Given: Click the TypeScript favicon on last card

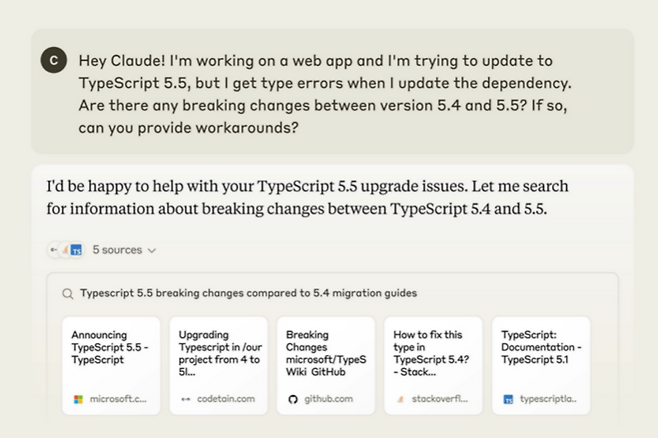Looking at the screenshot, I should coord(508,398).
